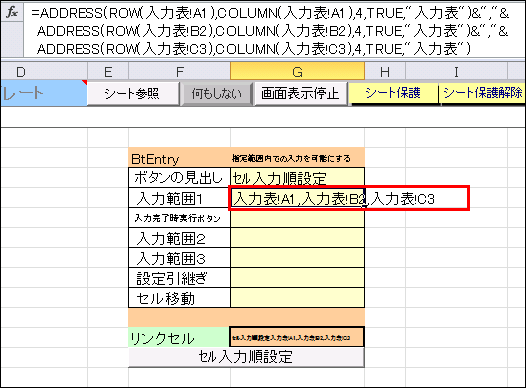Click the yellow cell beside 入力範囲2
Image resolution: width=526 pixels, height=388 pixels.
coord(298,238)
